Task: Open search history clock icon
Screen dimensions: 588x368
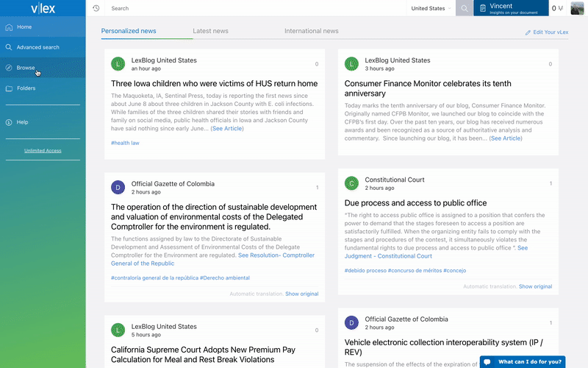Action: tap(96, 8)
